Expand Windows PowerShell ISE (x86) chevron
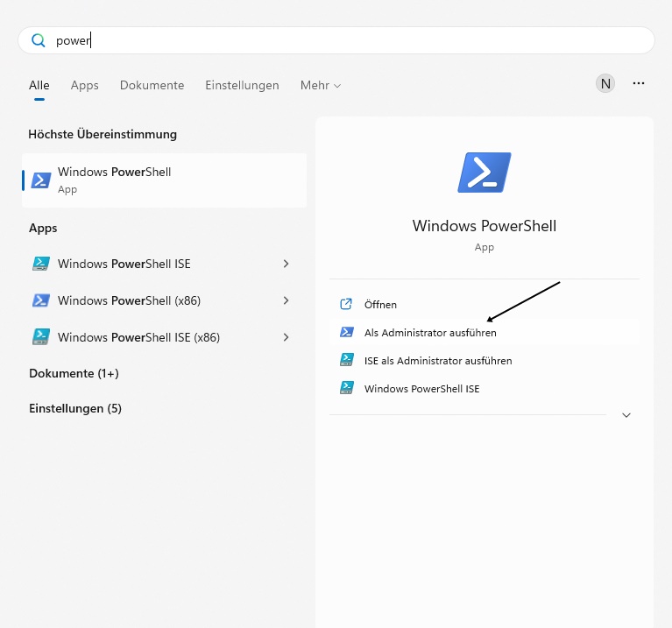This screenshot has width=672, height=628. [x=286, y=337]
